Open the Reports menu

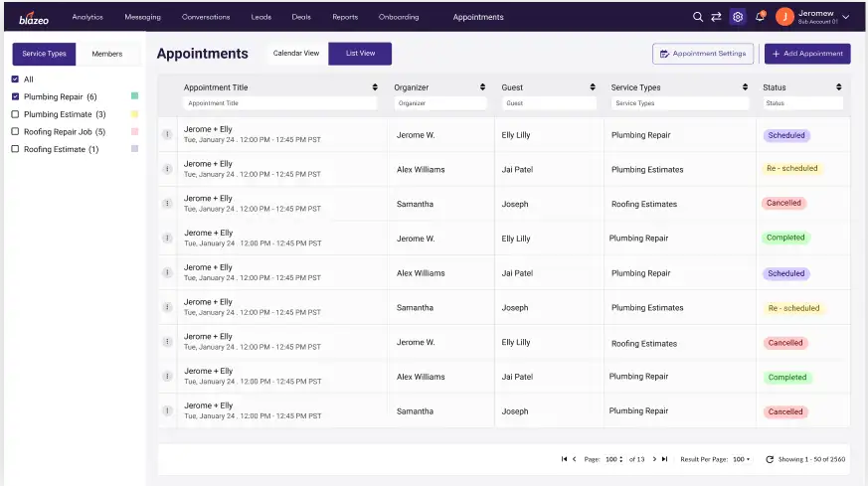point(345,17)
